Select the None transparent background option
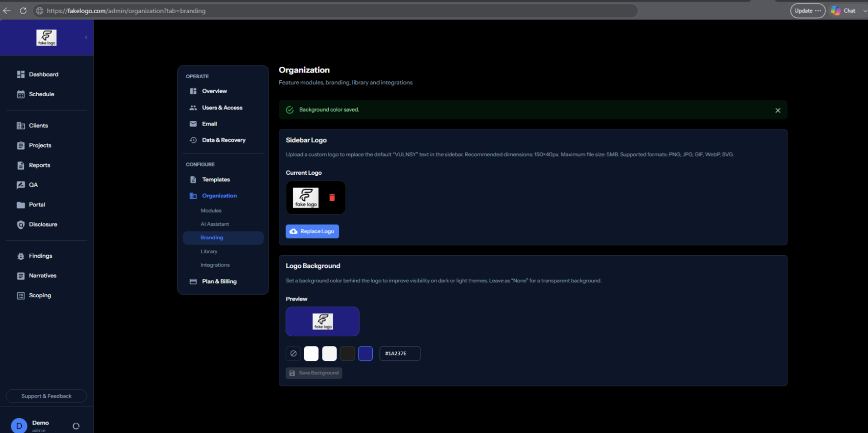This screenshot has width=868, height=433. 293,354
